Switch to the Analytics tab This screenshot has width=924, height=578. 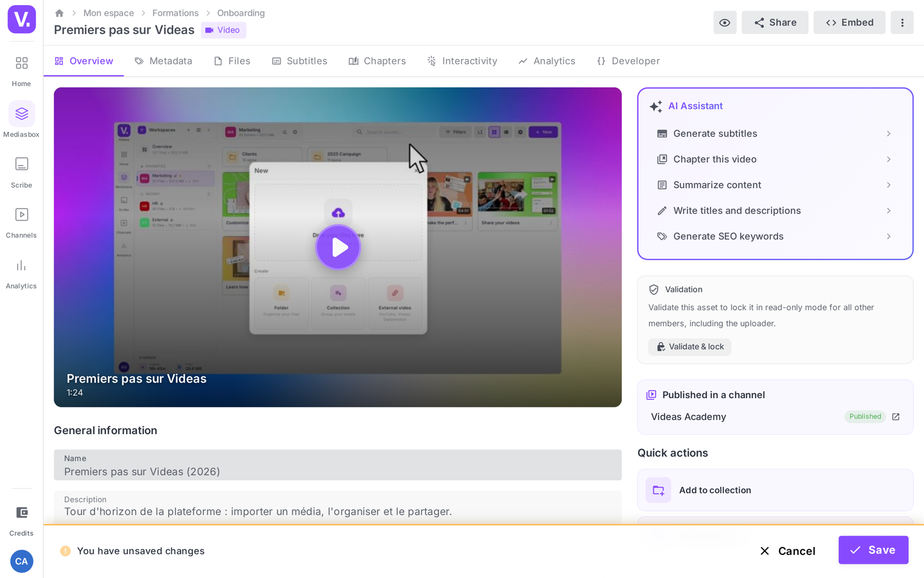click(547, 61)
